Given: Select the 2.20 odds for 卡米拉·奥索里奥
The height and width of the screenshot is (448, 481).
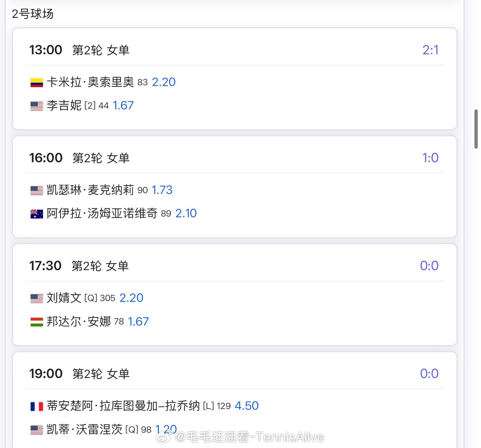Looking at the screenshot, I should click(x=164, y=82).
